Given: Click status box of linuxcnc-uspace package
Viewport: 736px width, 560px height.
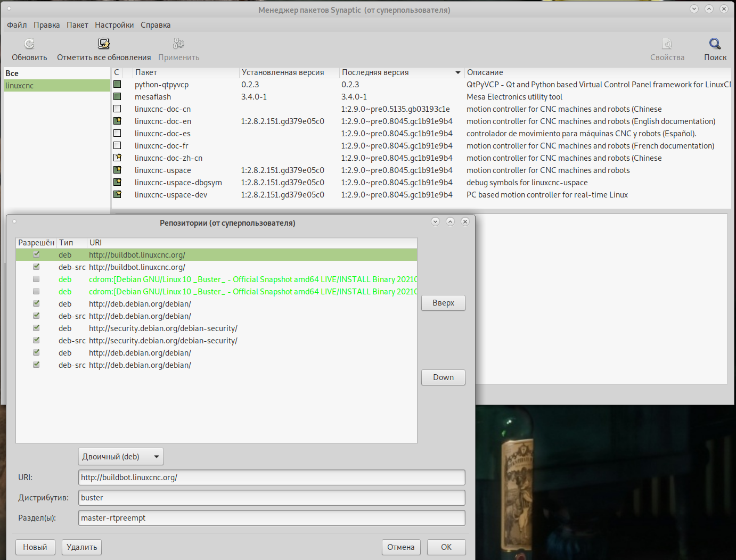Looking at the screenshot, I should click(117, 170).
